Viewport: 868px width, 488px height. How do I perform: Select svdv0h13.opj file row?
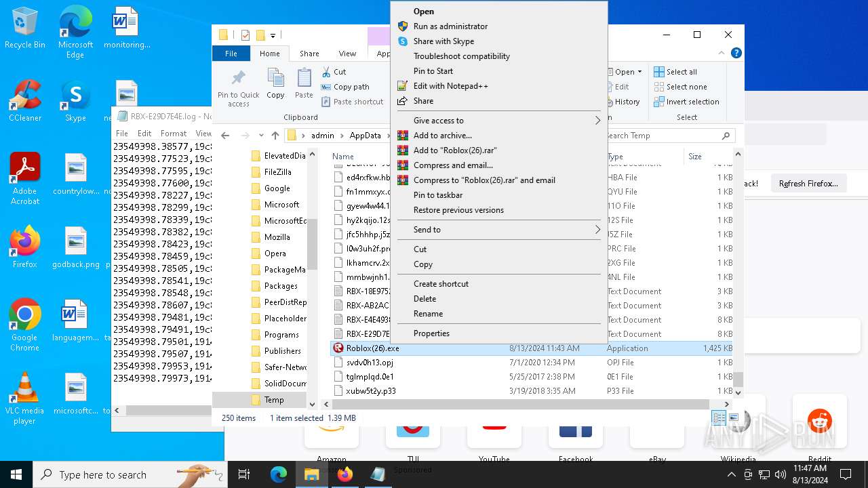[531, 363]
